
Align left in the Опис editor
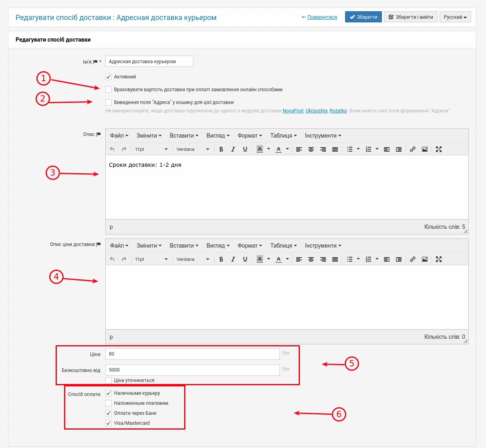coord(299,149)
